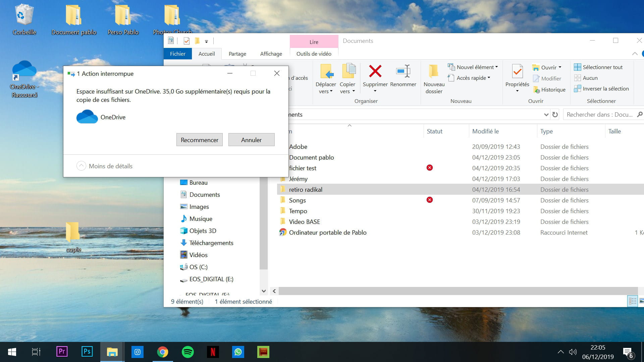Switch to the Accueil ribbon tab
The width and height of the screenshot is (644, 362).
tap(207, 54)
